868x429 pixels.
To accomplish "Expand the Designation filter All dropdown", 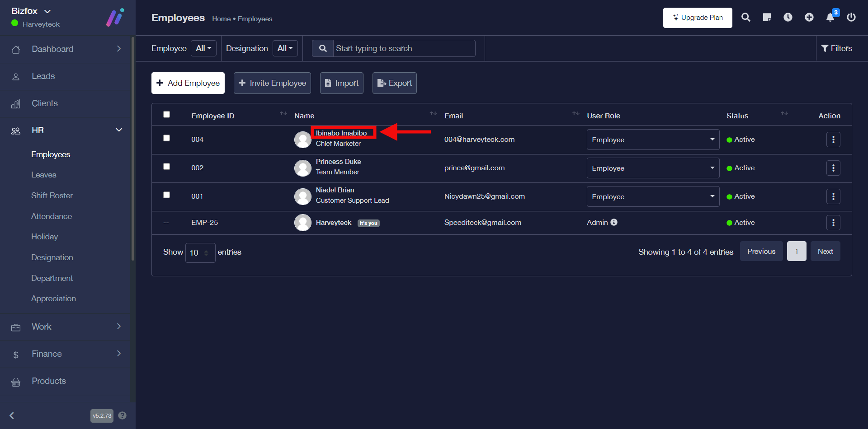I will (x=285, y=48).
